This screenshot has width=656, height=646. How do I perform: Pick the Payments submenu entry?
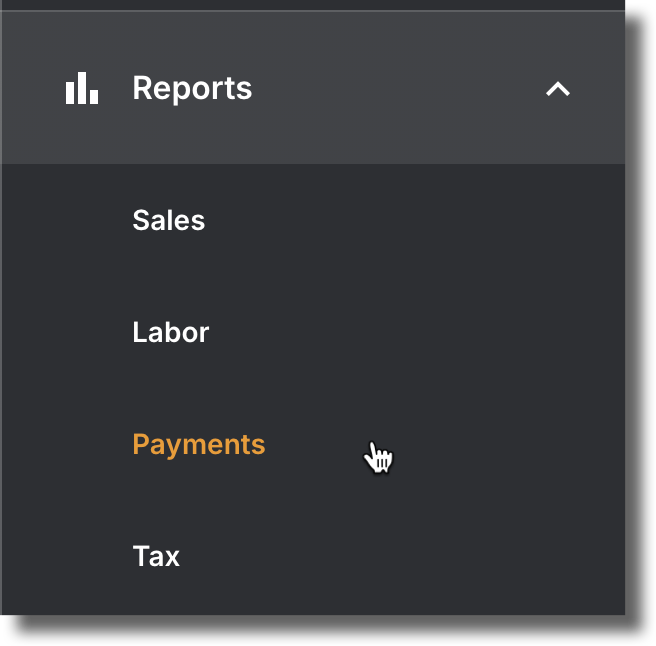click(x=199, y=444)
